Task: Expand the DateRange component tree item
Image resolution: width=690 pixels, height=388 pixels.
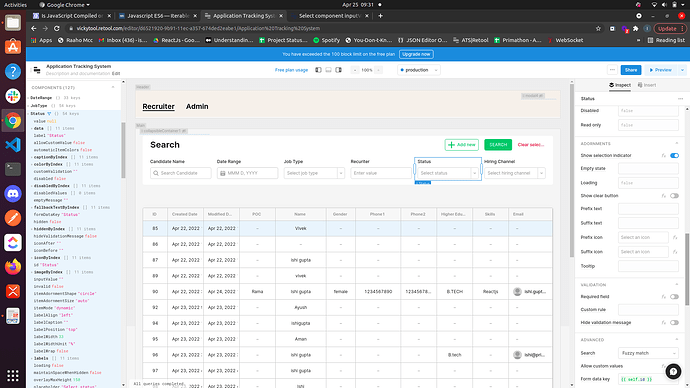Action: (28, 98)
